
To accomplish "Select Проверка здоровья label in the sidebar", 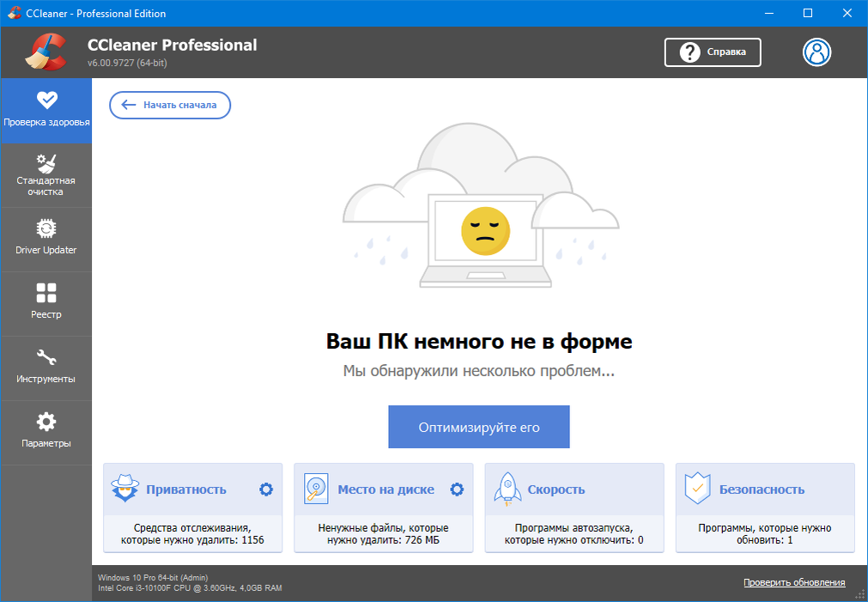I will coord(46,123).
